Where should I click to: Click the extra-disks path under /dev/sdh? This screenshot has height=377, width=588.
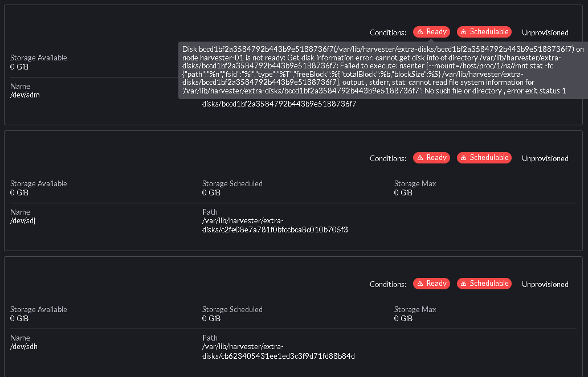278,351
